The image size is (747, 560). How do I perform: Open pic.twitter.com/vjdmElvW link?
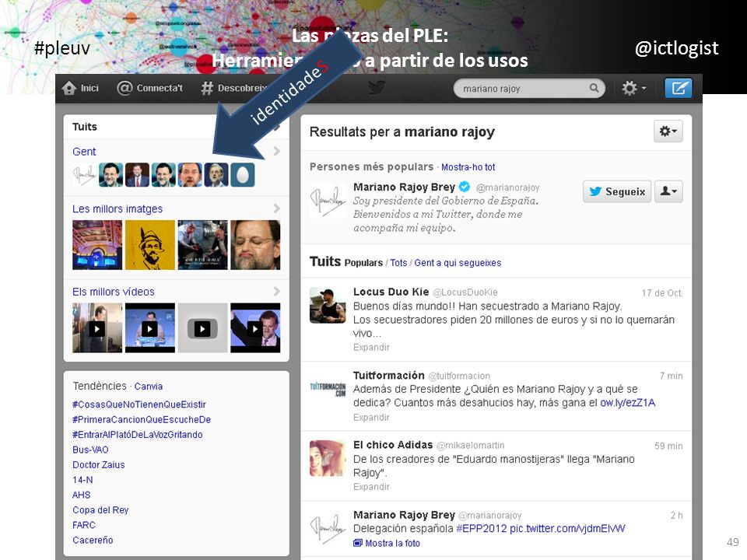[567, 529]
